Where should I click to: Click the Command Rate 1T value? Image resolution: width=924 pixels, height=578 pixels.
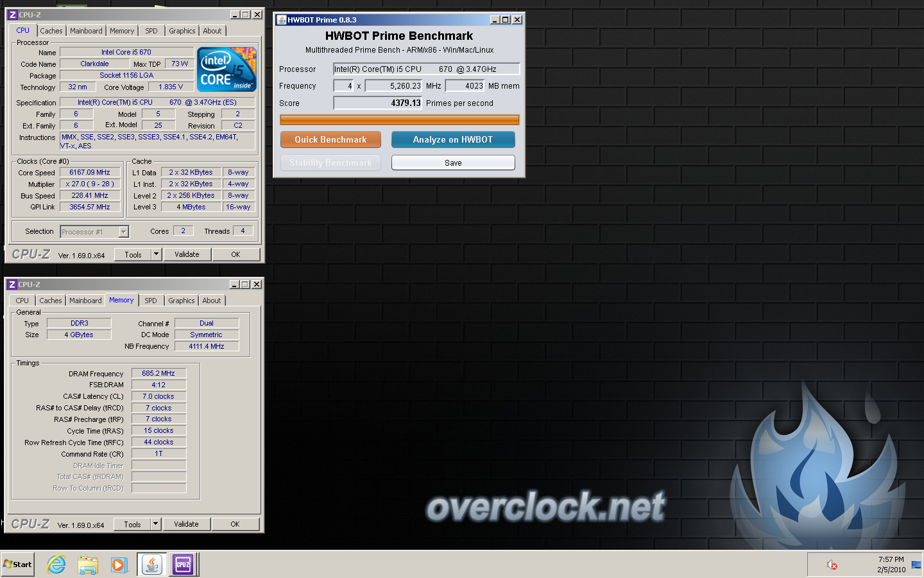(158, 453)
